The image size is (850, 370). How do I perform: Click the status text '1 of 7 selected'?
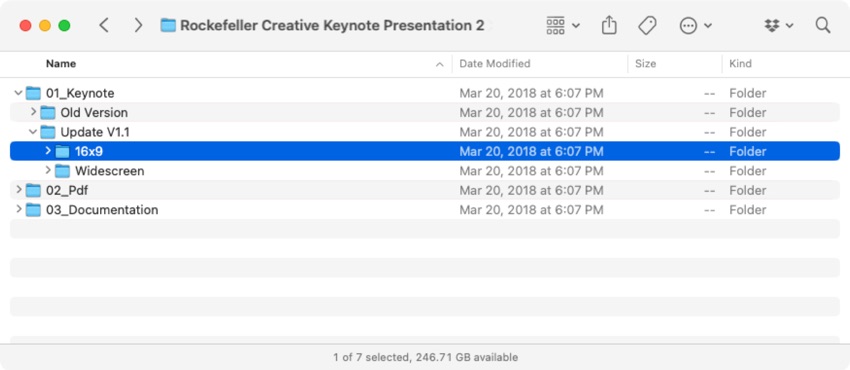[370, 358]
